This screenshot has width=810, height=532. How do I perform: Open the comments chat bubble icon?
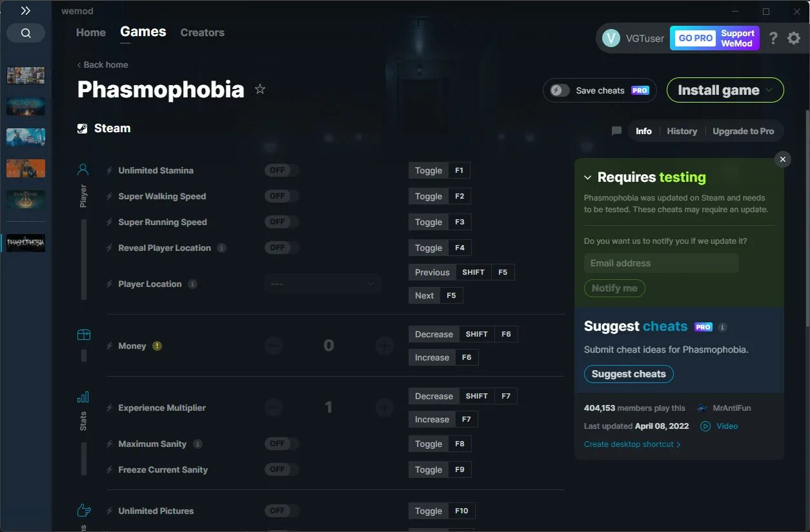pyautogui.click(x=616, y=131)
